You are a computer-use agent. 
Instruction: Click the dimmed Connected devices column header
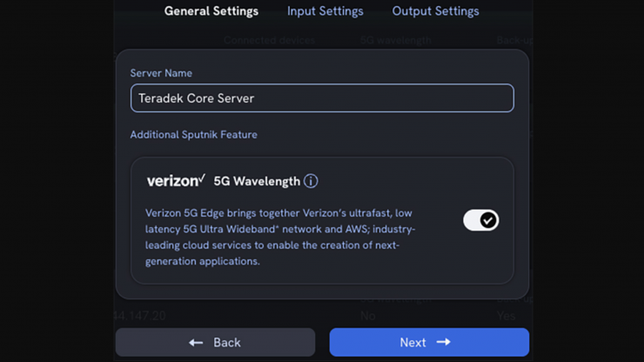coord(269,40)
